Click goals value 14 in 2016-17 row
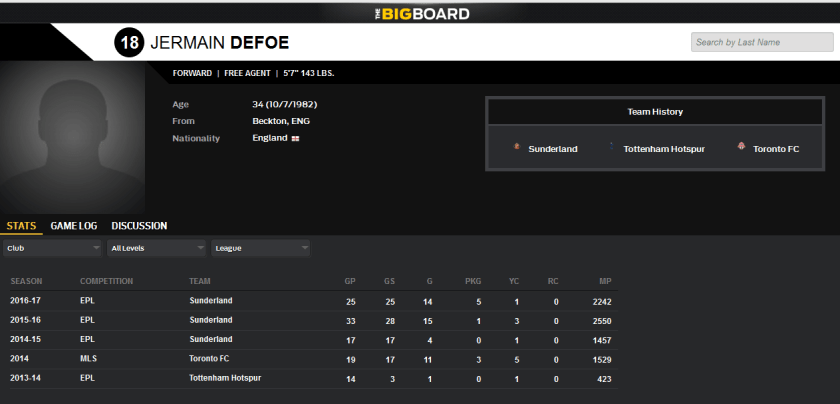Viewport: 840px width, 404px height. tap(428, 302)
